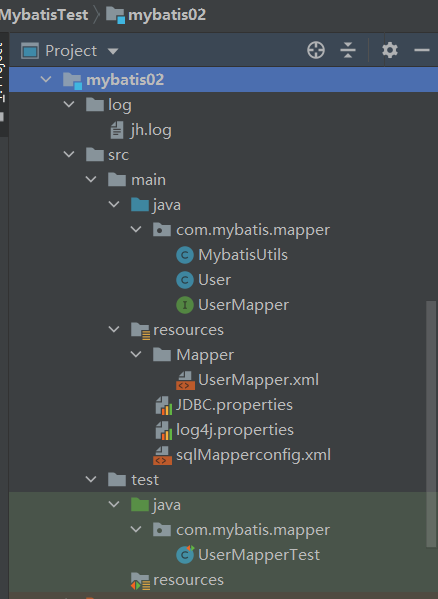This screenshot has width=438, height=599.
Task: Collapse the test com.mybatis.mapper package chevron
Action: [136, 529]
